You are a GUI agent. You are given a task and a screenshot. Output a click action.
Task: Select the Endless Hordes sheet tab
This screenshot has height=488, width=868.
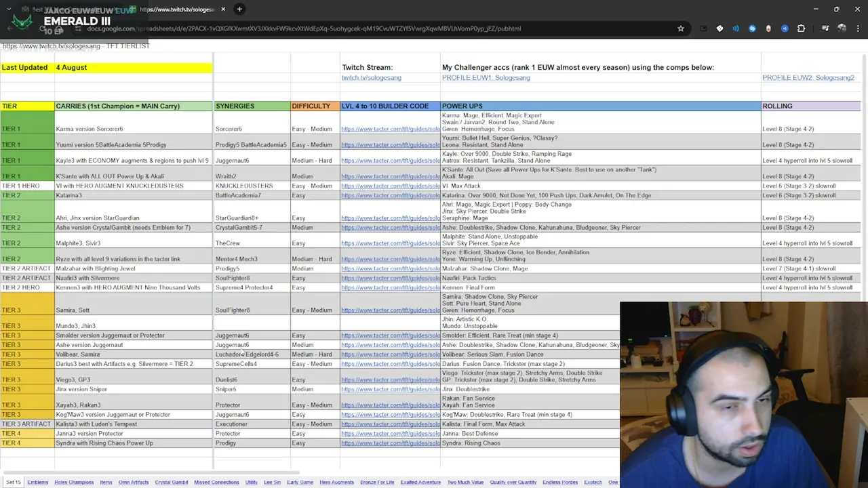[x=560, y=482]
